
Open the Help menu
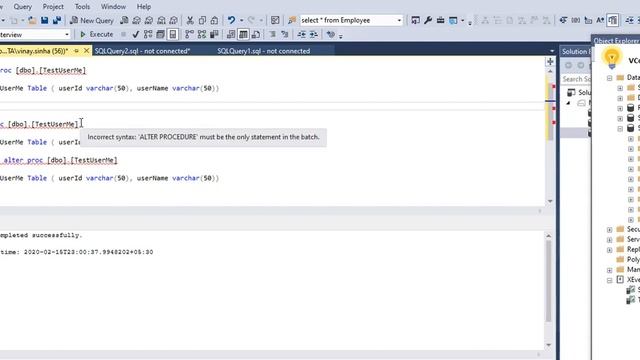point(143,7)
